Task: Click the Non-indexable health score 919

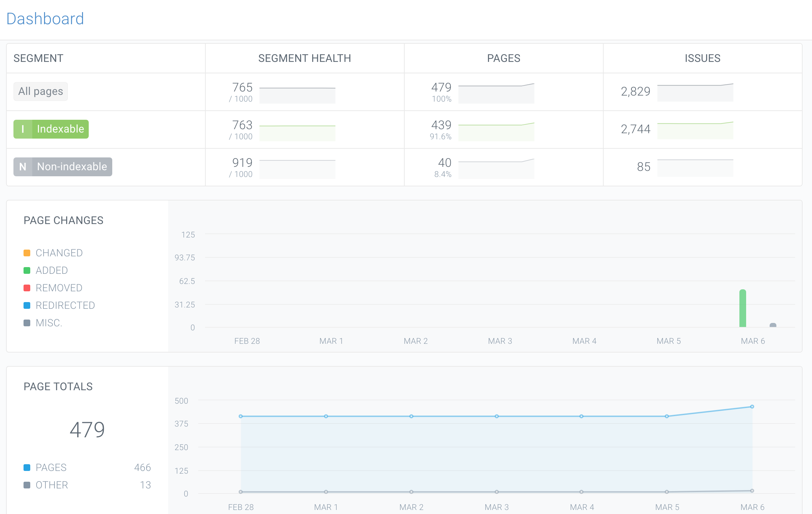Action: [x=242, y=163]
